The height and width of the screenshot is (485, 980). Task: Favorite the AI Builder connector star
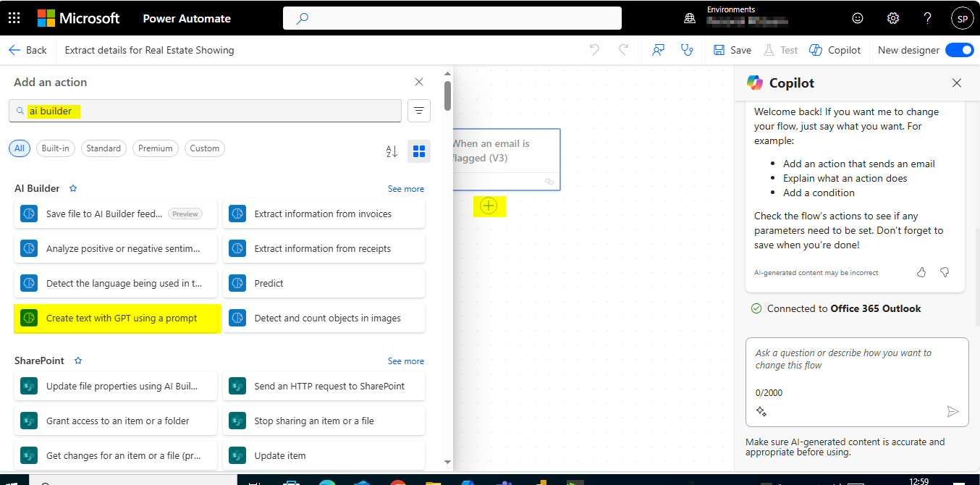(73, 188)
